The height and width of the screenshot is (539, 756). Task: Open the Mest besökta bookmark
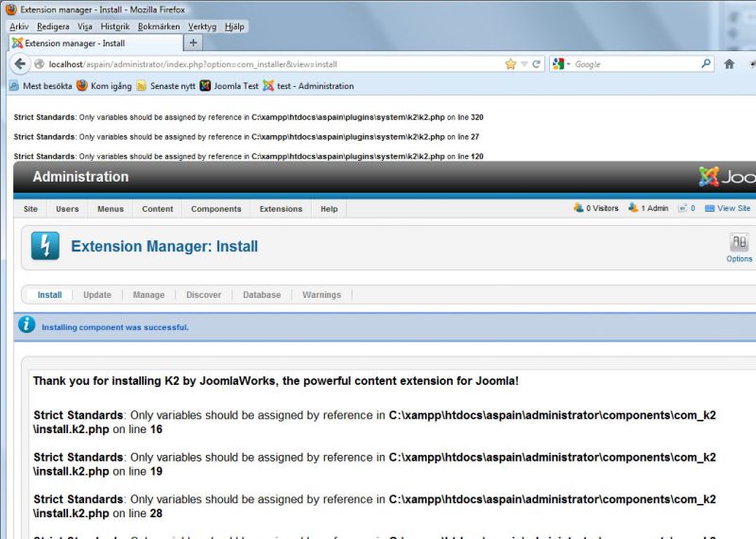coord(41,86)
